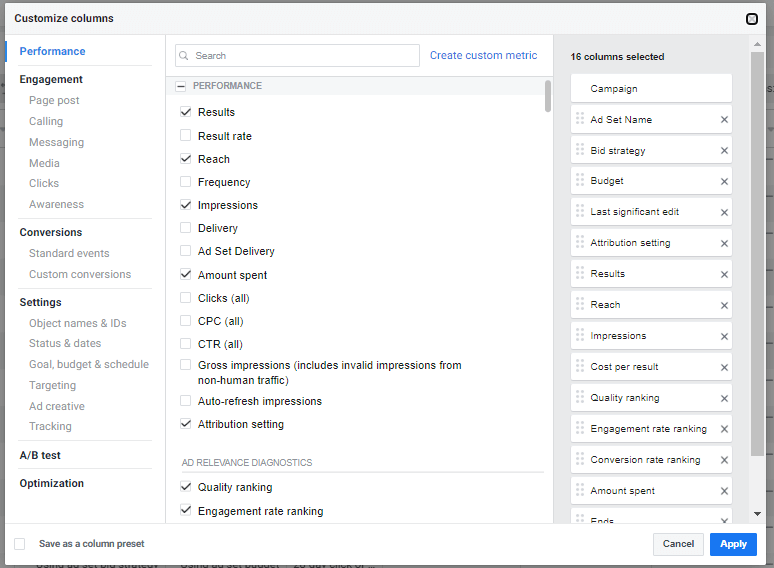
Task: Close the Customize columns dialog
Action: tap(752, 19)
